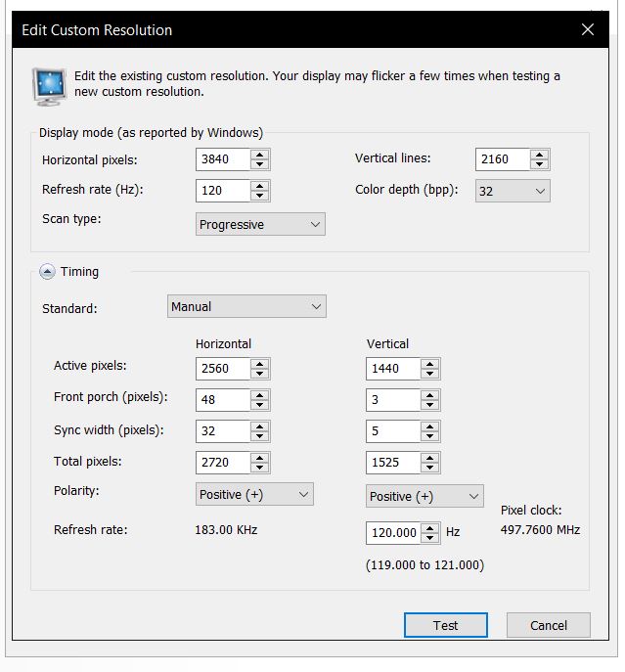Click the 120.000 vertical refresh rate field

[393, 533]
